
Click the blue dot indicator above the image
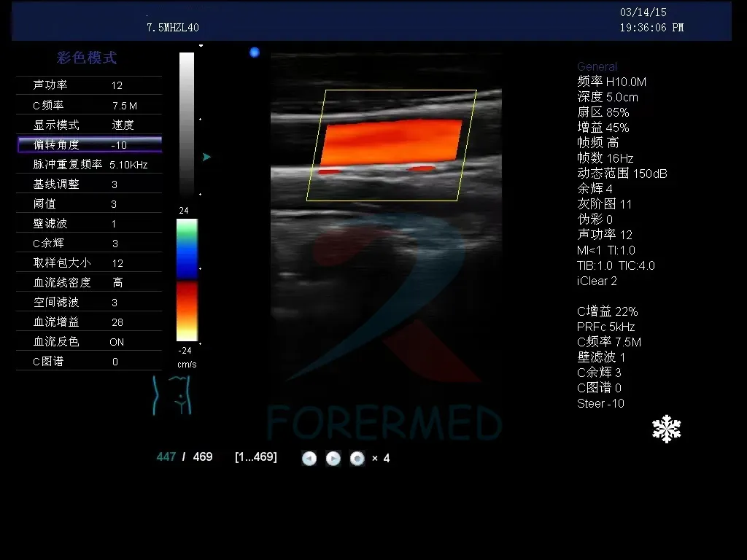tap(255, 52)
